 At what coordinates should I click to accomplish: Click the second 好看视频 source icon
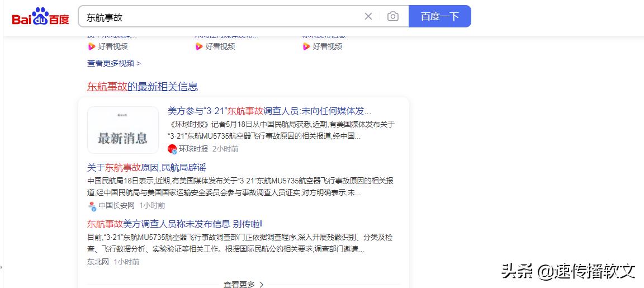[199, 46]
